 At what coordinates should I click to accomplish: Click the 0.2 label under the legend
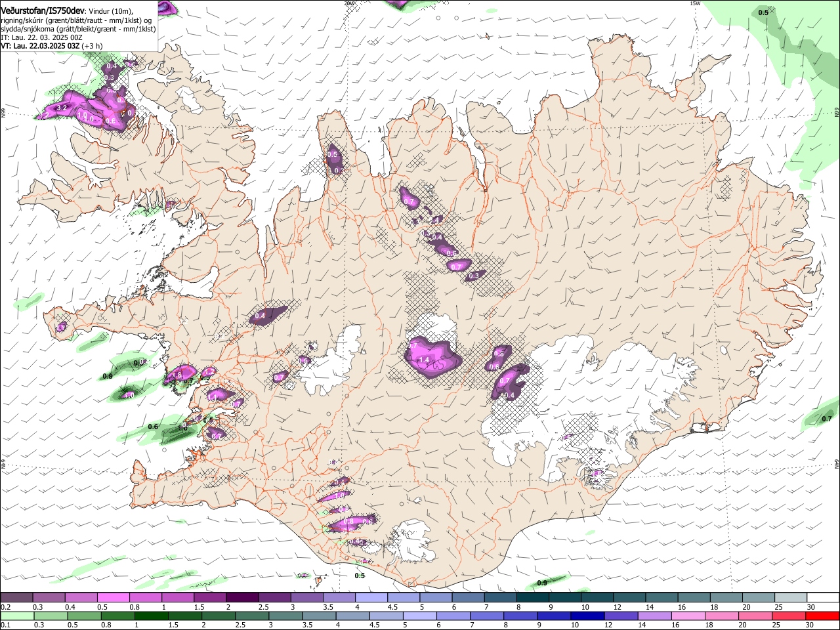click(5, 607)
